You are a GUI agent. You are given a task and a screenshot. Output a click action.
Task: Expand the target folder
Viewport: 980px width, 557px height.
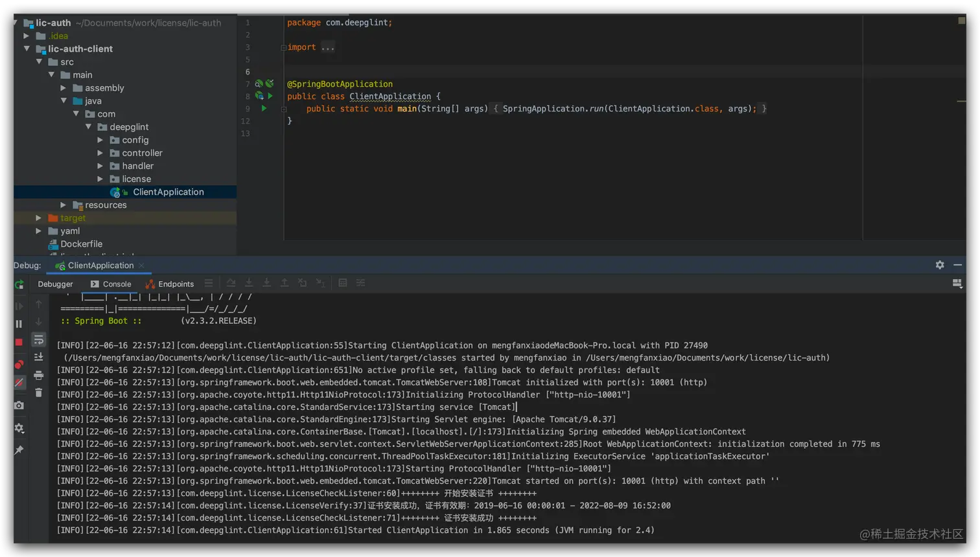39,218
